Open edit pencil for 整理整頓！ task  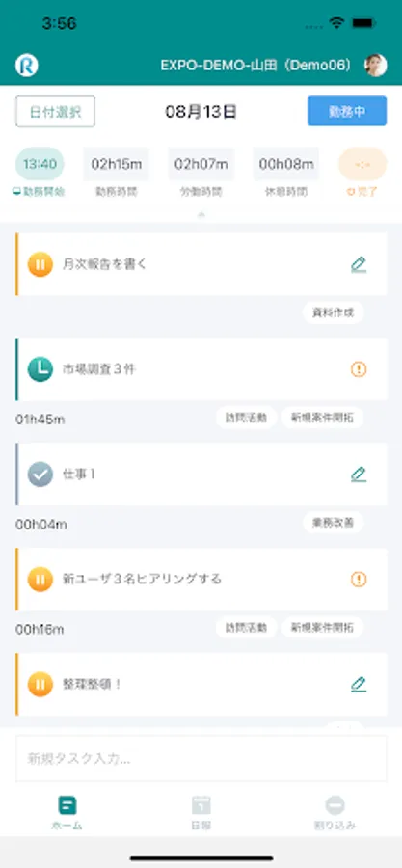359,685
